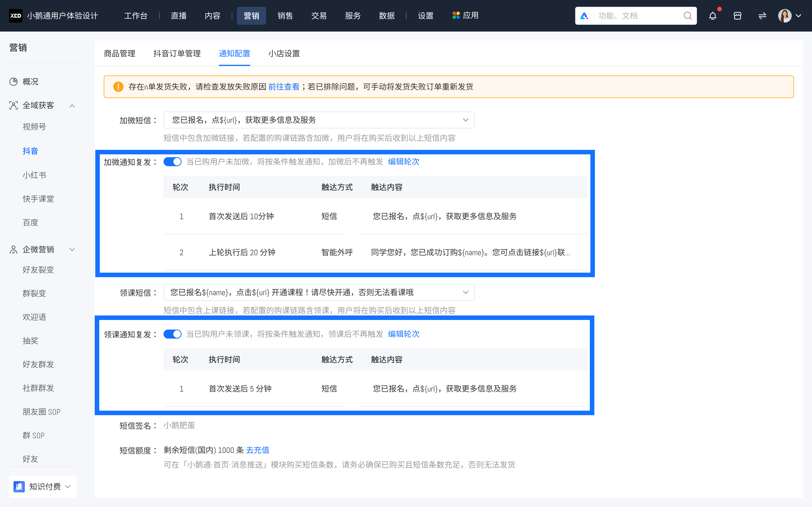Viewport: 812px width, 507px height.
Task: Turn off the 领课通知复发 switch
Action: click(x=173, y=334)
